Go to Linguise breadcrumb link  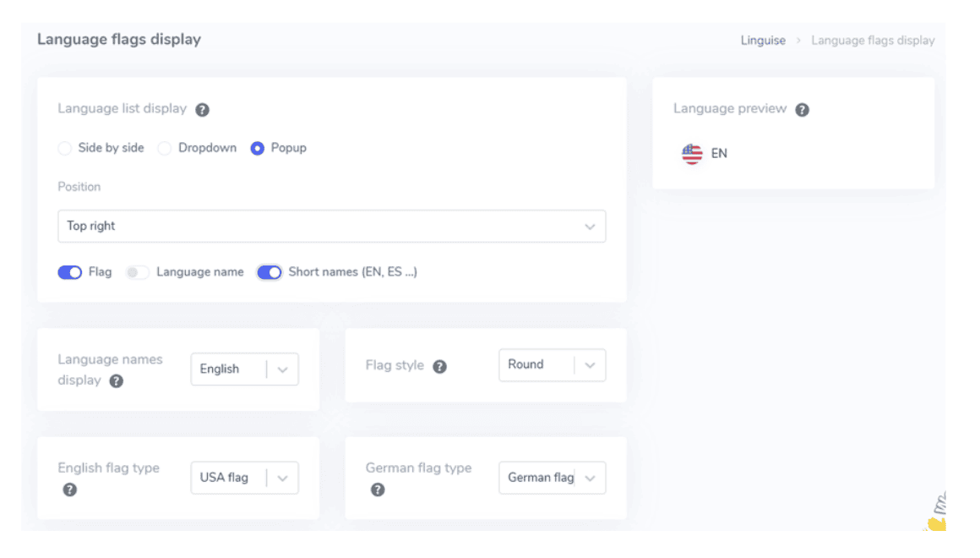pos(763,41)
